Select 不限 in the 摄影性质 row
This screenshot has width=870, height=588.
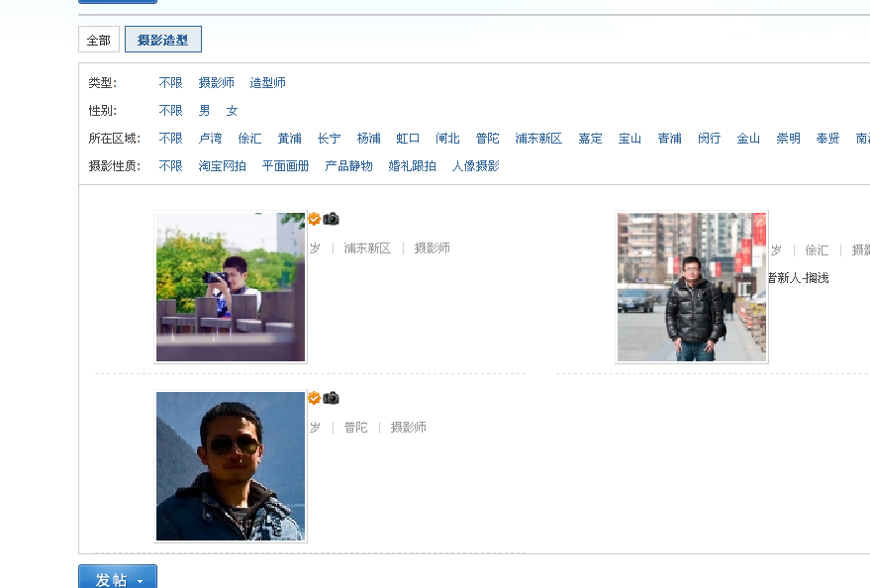(x=171, y=166)
